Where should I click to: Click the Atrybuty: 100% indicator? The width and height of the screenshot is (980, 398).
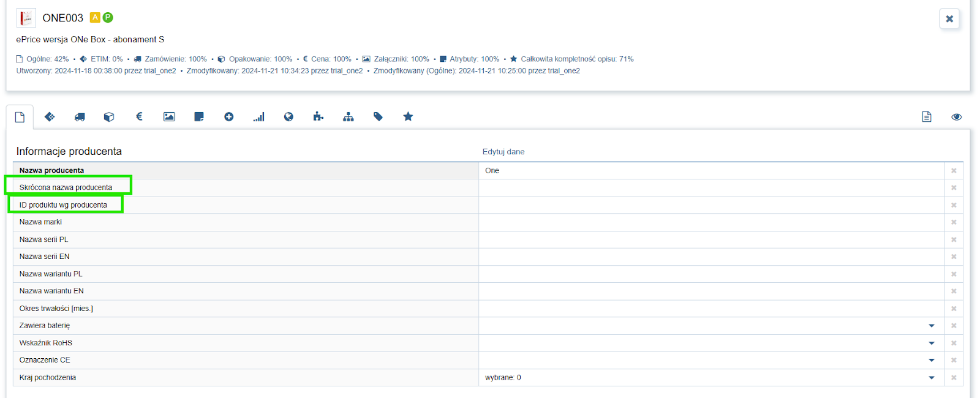tap(470, 59)
